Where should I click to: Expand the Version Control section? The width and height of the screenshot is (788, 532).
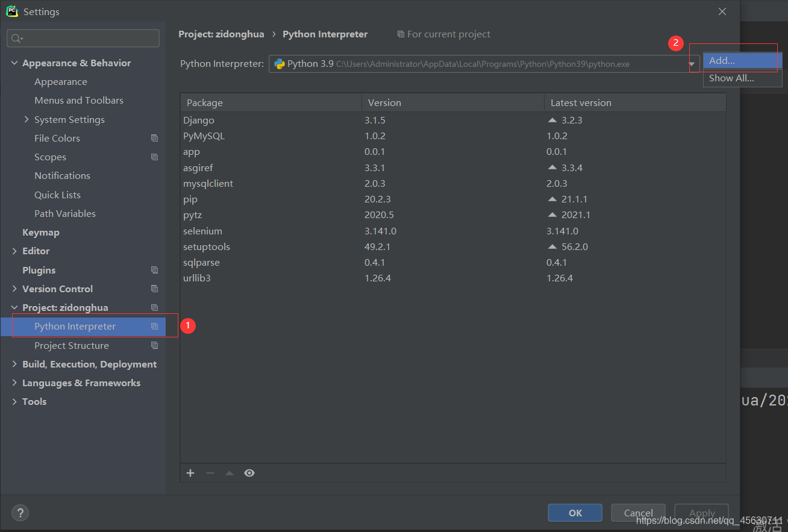14,289
